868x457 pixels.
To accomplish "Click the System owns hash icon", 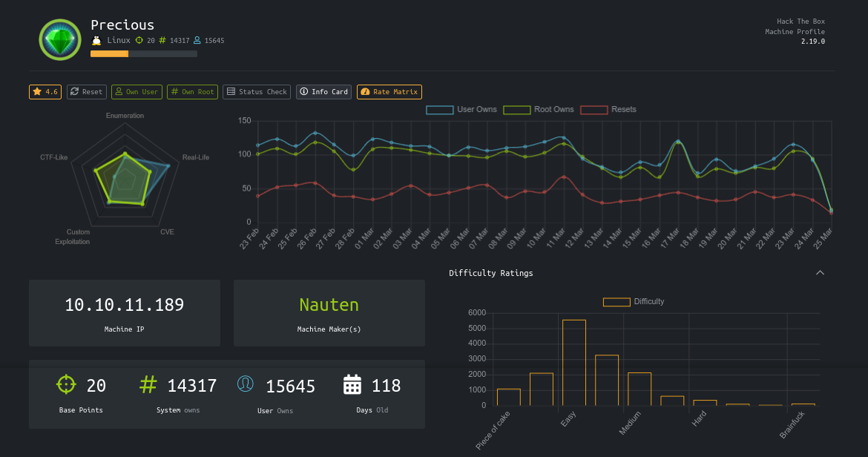I will [x=149, y=385].
